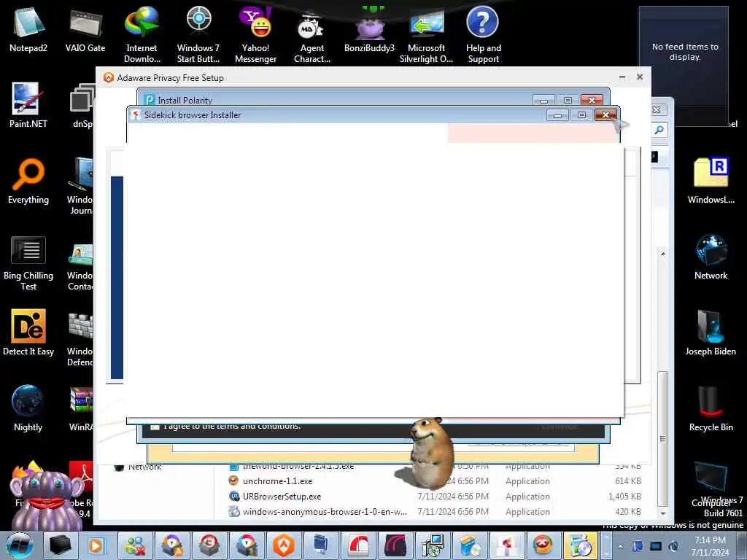This screenshot has width=747, height=560.
Task: Select Network in the Explorer navigation pane
Action: click(x=144, y=467)
